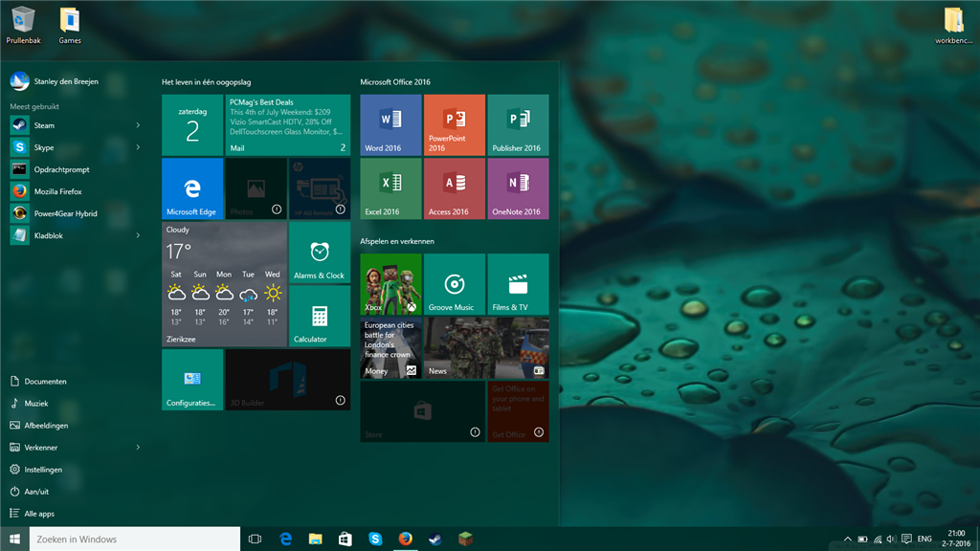Switch ENG input language indicator
980x551 pixels.
pos(925,540)
